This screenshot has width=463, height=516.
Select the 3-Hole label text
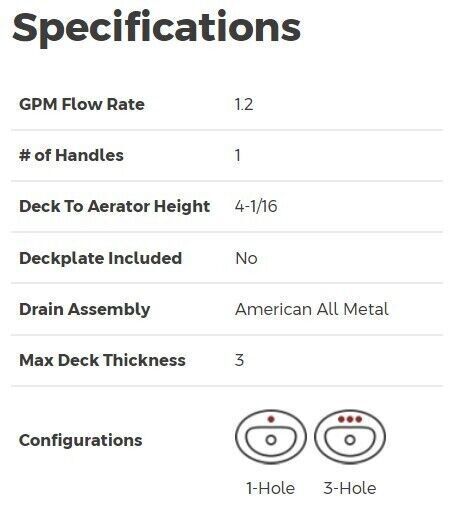(350, 488)
